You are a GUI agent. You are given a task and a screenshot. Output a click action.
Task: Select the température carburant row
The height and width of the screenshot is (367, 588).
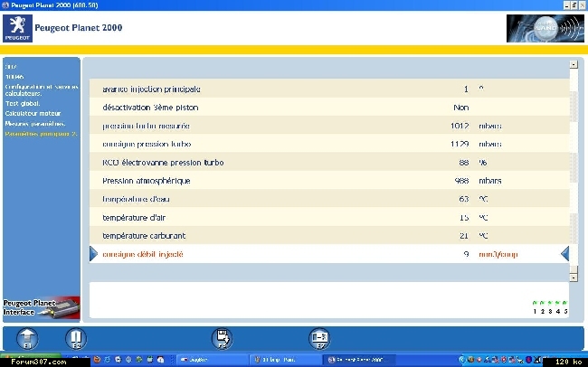pyautogui.click(x=329, y=236)
